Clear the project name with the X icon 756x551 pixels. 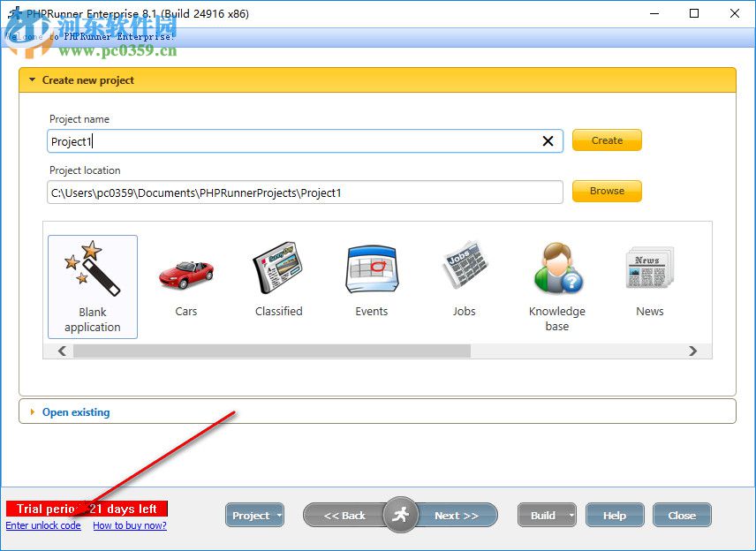(548, 140)
